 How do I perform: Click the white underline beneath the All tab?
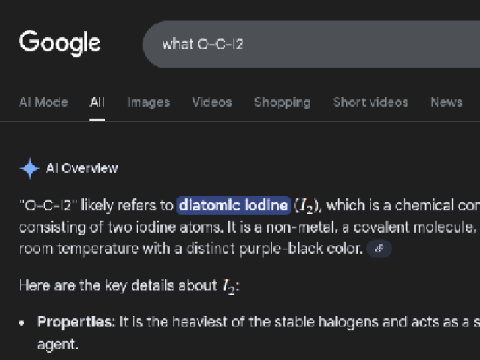tap(97, 120)
